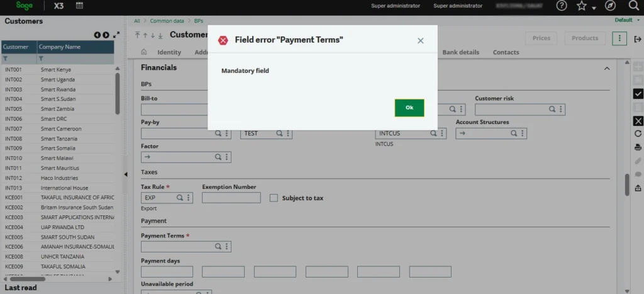
Task: Go to previous page in Customers list
Action: click(x=97, y=35)
